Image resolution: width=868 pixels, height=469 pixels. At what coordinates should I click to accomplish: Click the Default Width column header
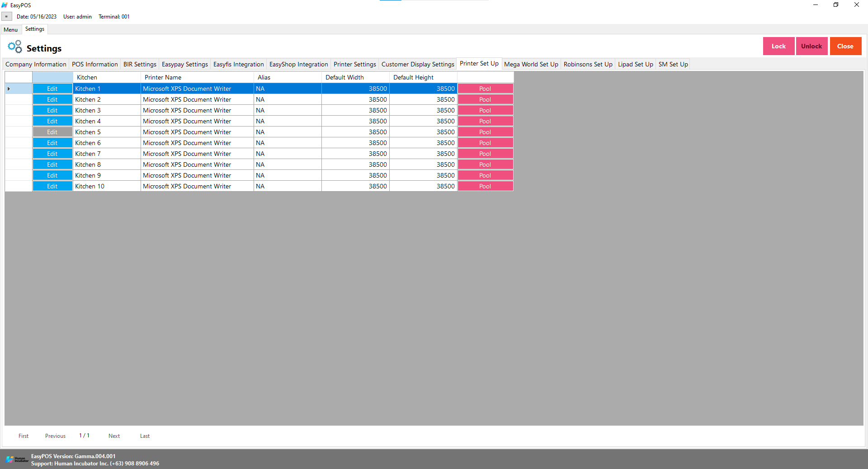click(355, 77)
